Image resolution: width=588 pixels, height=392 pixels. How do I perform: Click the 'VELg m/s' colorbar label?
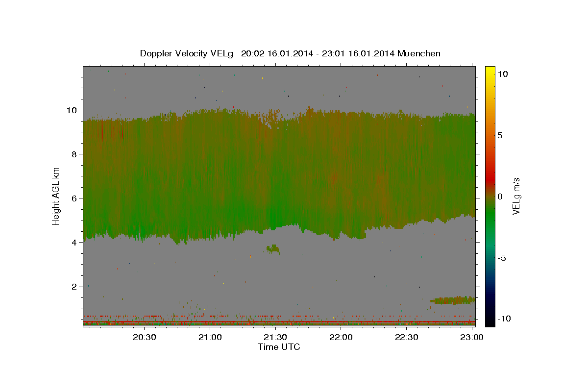pyautogui.click(x=516, y=196)
